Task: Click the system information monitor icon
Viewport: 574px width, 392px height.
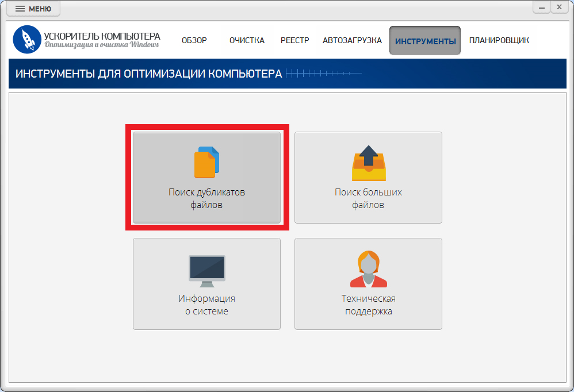Action: pos(207,271)
